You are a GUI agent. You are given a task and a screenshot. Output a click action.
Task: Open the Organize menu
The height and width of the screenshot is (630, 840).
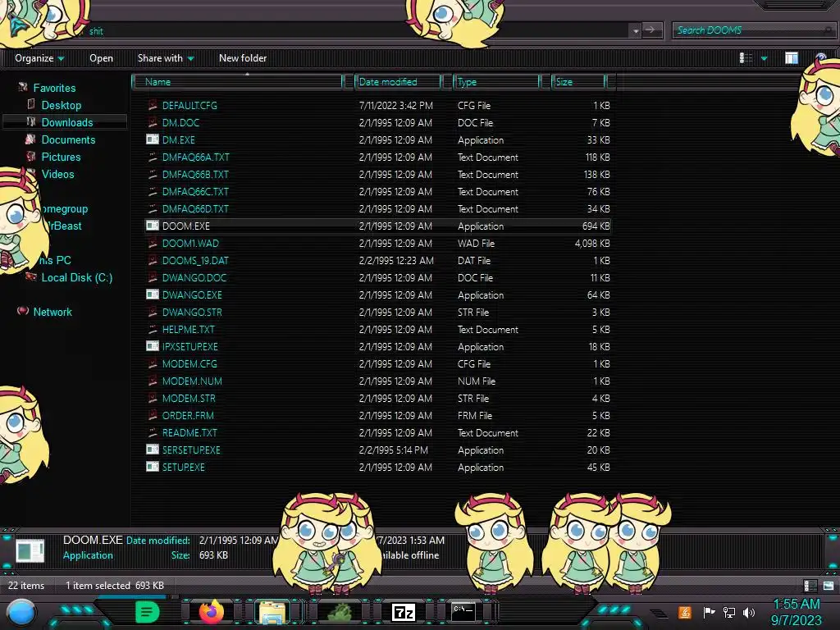point(39,58)
